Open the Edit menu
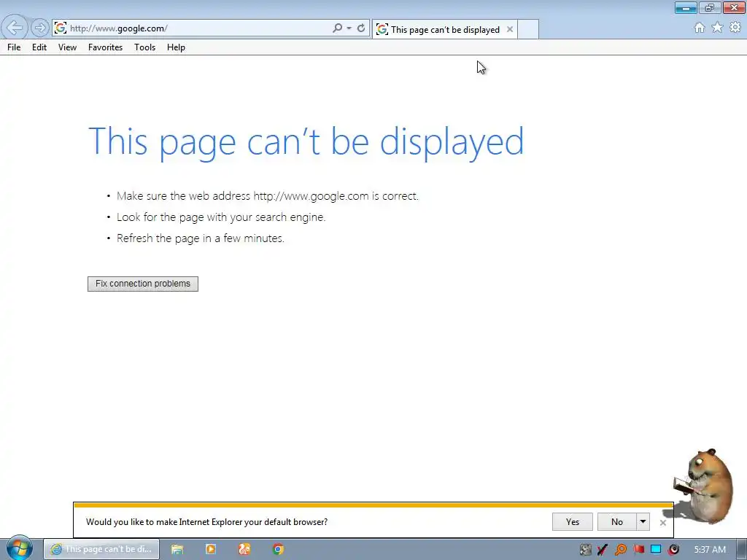Screen dimensions: 747x560 pyautogui.click(x=39, y=47)
